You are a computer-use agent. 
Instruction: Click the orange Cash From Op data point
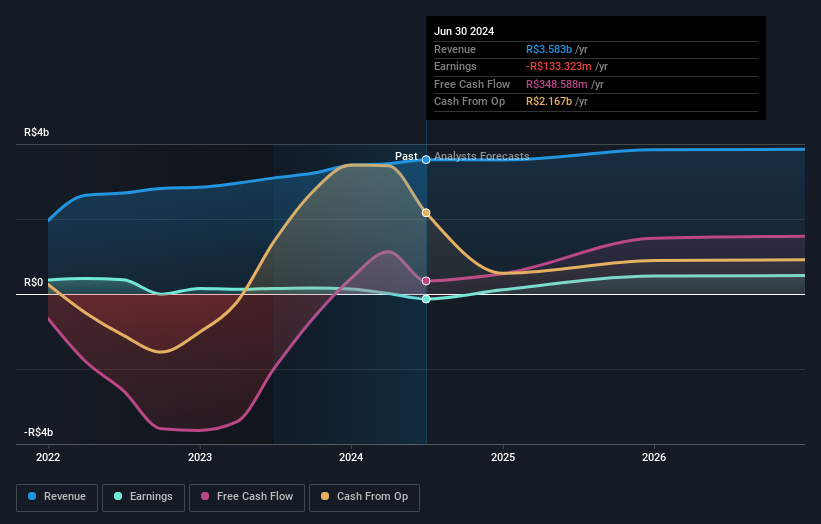pyautogui.click(x=426, y=213)
